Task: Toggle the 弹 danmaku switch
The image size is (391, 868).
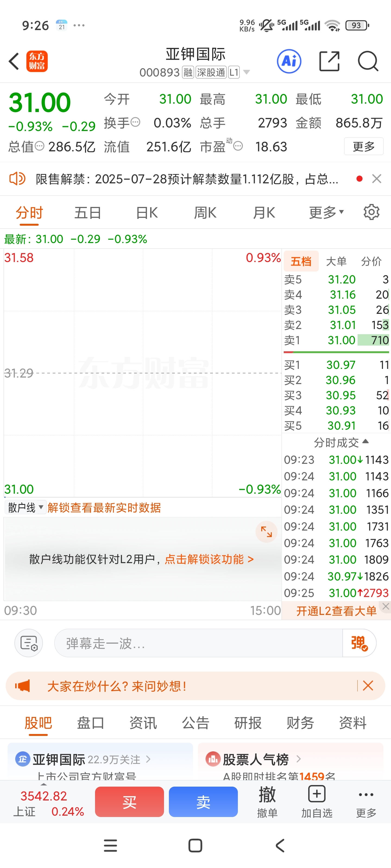Action: [x=359, y=643]
